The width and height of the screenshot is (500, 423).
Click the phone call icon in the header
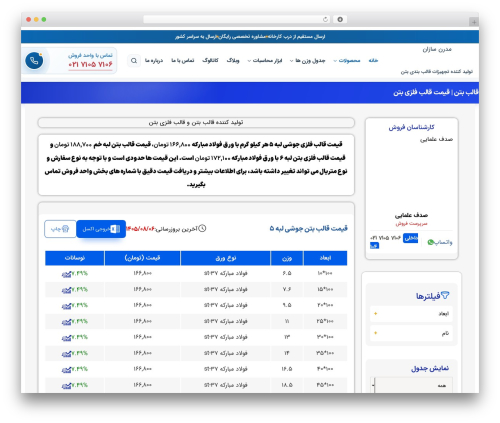point(34,61)
